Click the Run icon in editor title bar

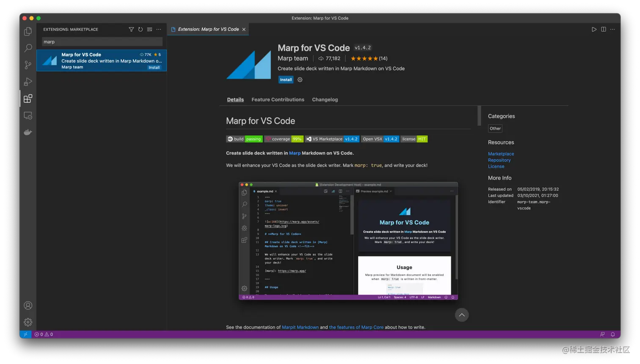[x=594, y=29]
